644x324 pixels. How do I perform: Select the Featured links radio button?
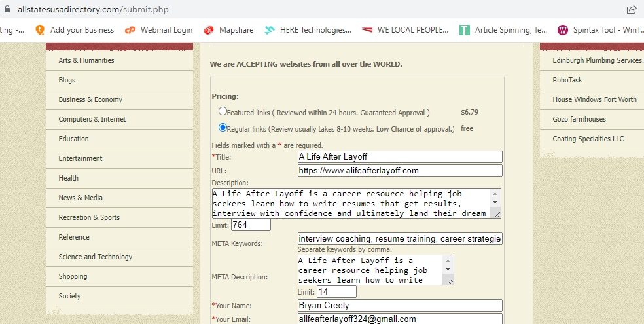point(223,112)
